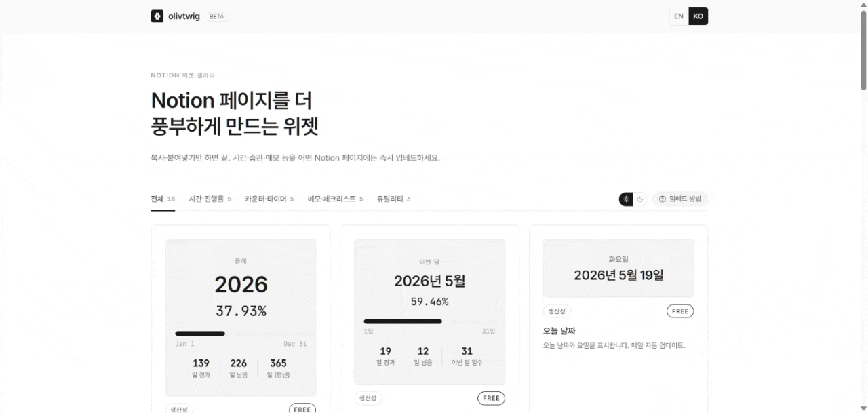Switch language to KO
Viewport: 868px width, 413px height.
(x=698, y=16)
